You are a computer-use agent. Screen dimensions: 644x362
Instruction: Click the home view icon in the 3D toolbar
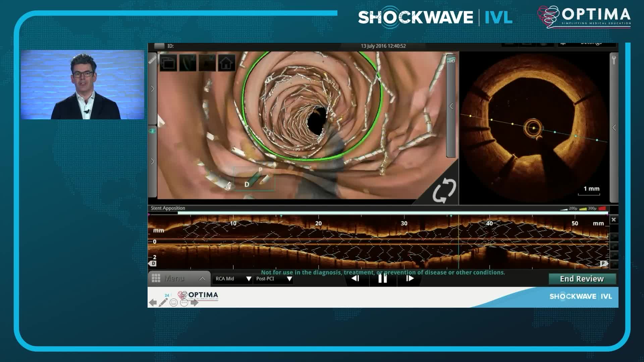pyautogui.click(x=226, y=63)
